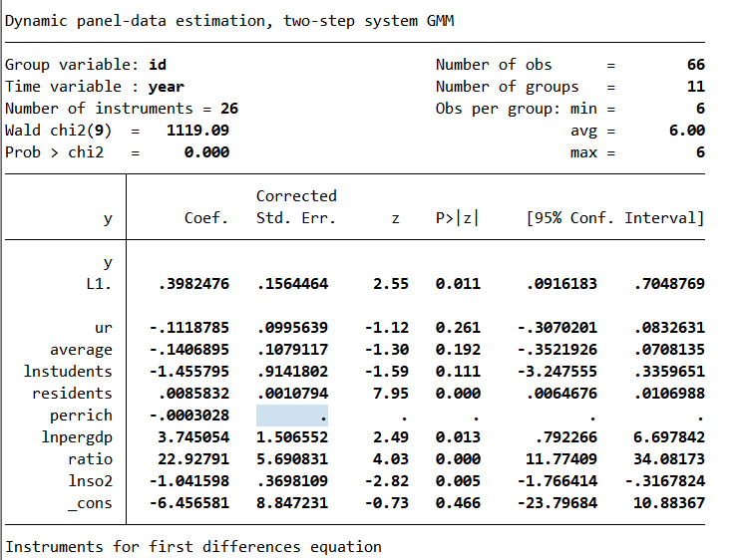Image resolution: width=741 pixels, height=560 pixels.
Task: Select the time variable name year
Action: [166, 87]
